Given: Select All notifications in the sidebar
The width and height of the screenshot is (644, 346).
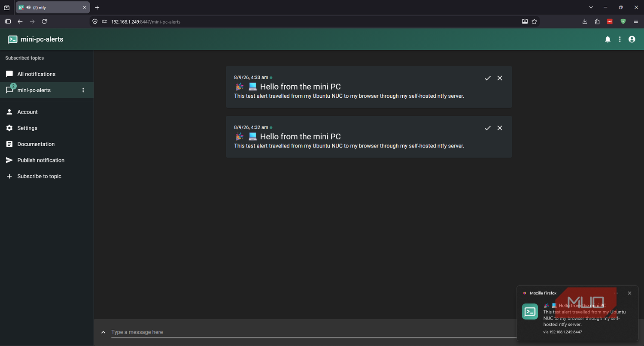Looking at the screenshot, I should click(47, 74).
